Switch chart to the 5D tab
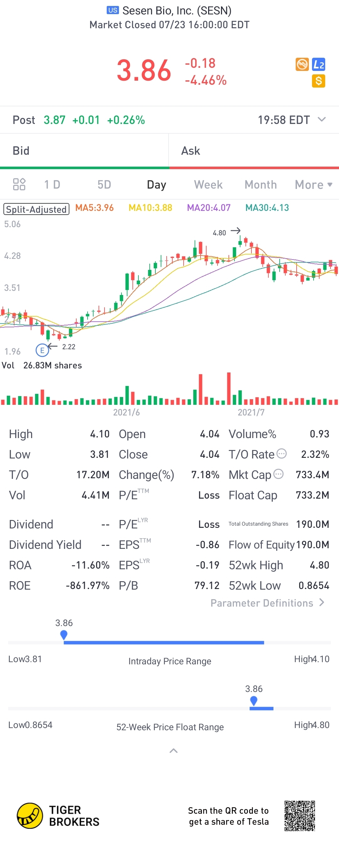 (104, 185)
